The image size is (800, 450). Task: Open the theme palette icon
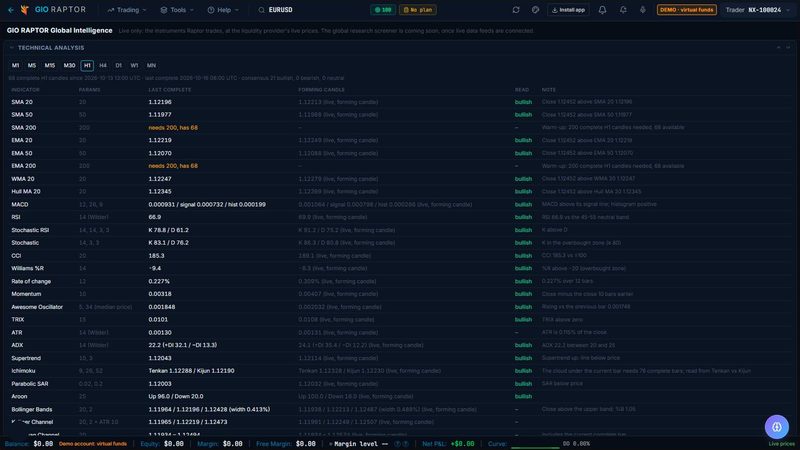click(535, 10)
